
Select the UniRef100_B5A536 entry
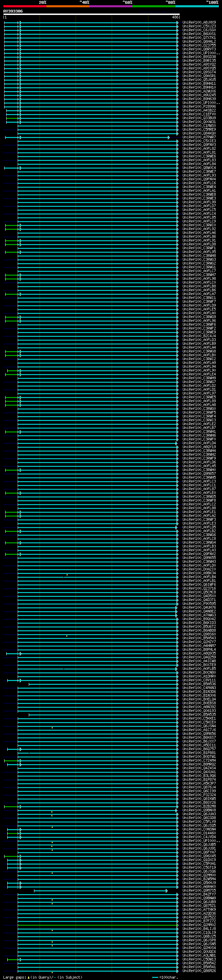(199, 684)
